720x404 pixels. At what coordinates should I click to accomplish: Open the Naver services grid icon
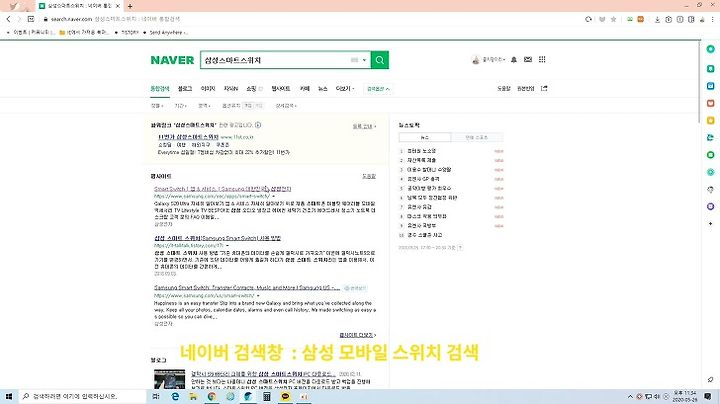pyautogui.click(x=542, y=59)
